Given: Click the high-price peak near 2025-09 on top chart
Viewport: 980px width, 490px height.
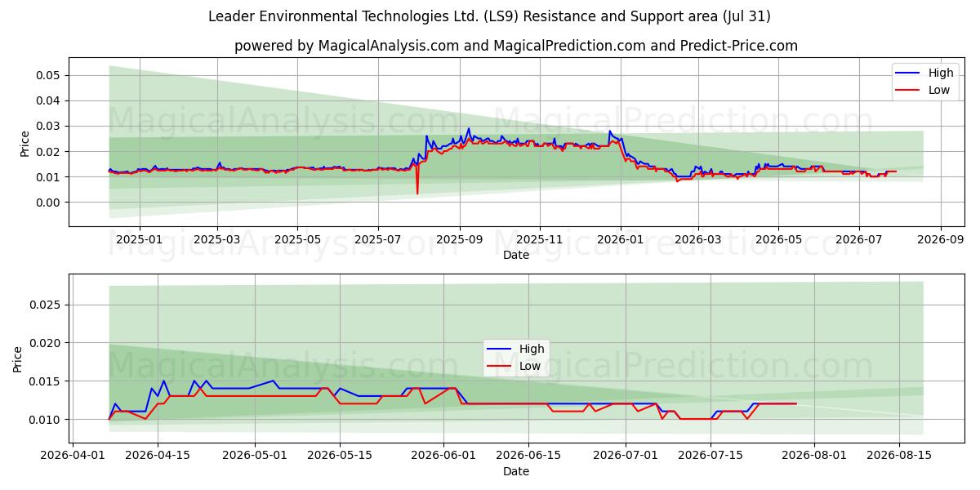Looking at the screenshot, I should [468, 129].
